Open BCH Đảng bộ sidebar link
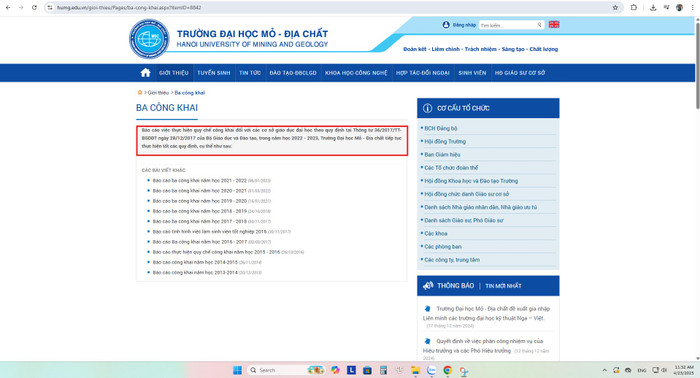700x378 pixels. click(441, 128)
